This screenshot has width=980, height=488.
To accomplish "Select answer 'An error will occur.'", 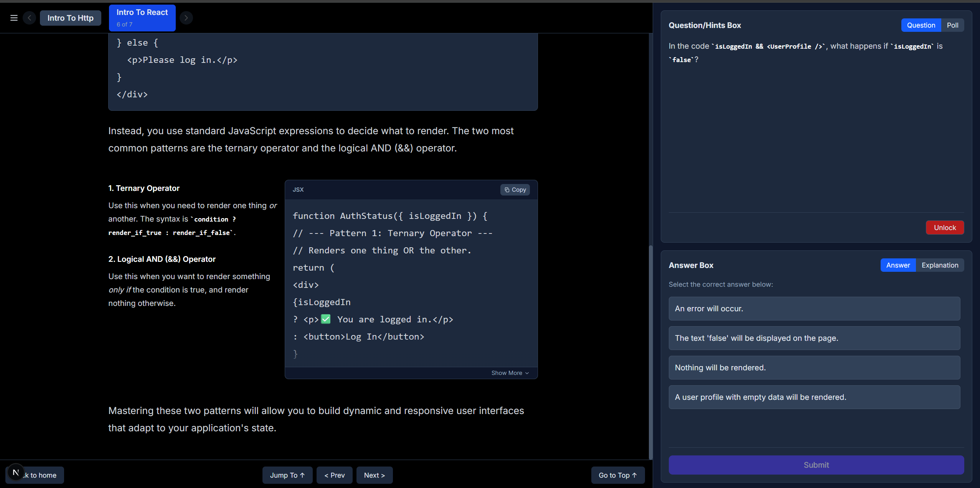I will (814, 309).
